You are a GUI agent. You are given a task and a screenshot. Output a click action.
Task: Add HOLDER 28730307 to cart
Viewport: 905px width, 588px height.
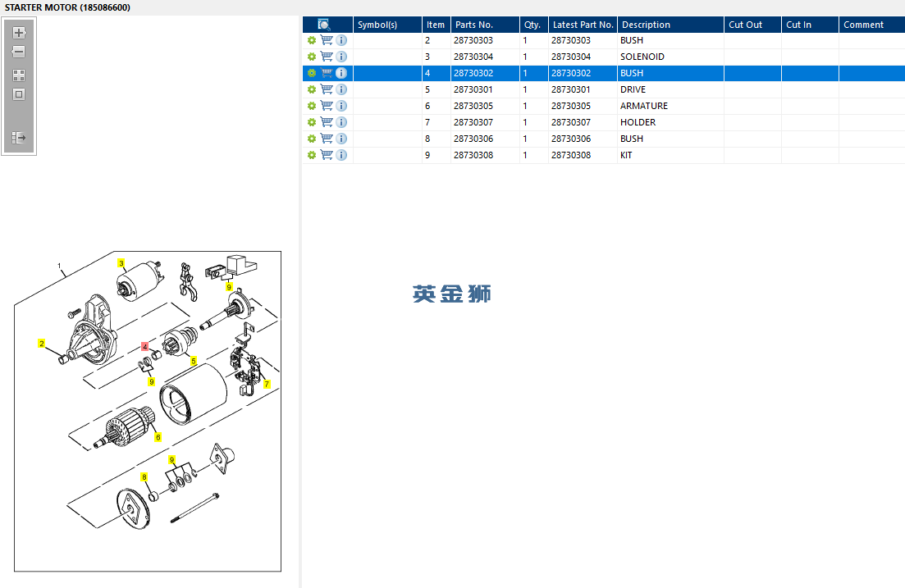tap(327, 122)
